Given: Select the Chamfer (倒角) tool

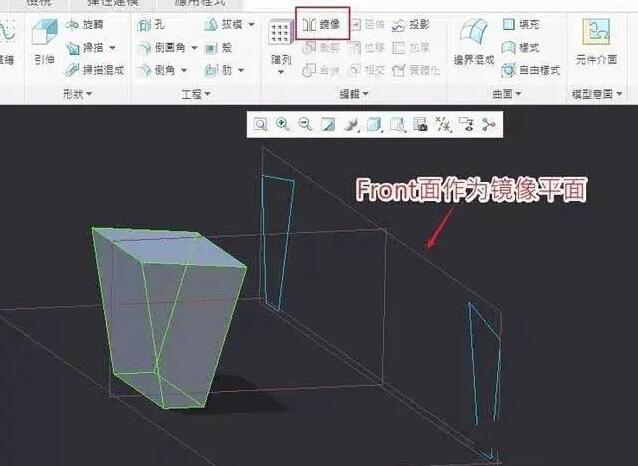Looking at the screenshot, I should click(x=156, y=71).
